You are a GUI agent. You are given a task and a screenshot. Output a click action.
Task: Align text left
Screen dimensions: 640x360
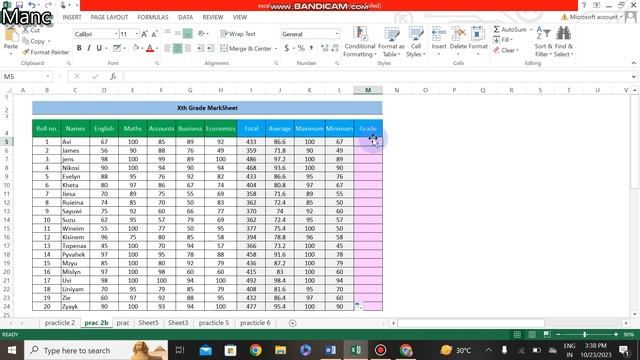(x=168, y=48)
